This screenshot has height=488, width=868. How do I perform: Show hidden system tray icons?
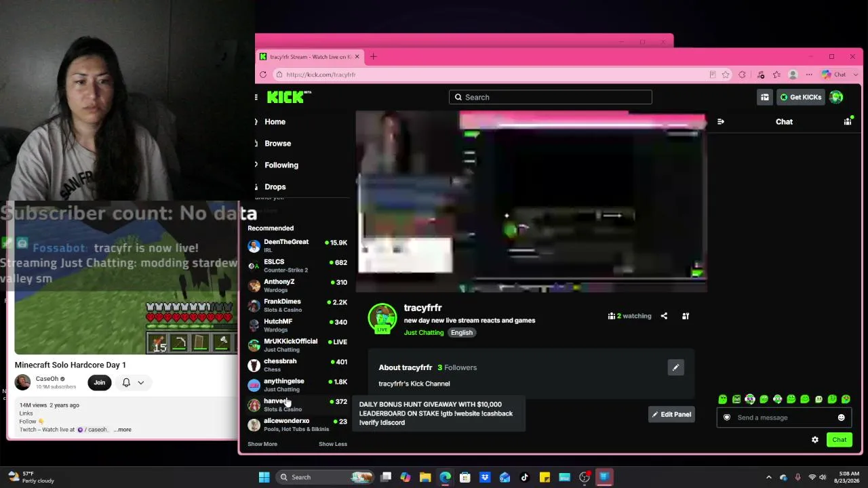pyautogui.click(x=768, y=477)
